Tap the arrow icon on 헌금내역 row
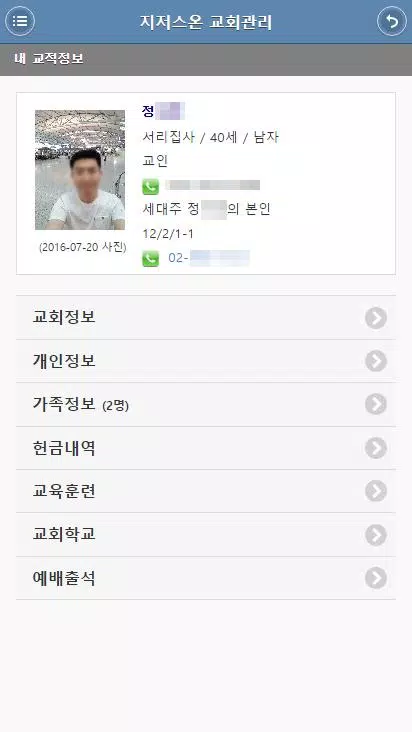Image resolution: width=412 pixels, height=732 pixels. click(376, 448)
